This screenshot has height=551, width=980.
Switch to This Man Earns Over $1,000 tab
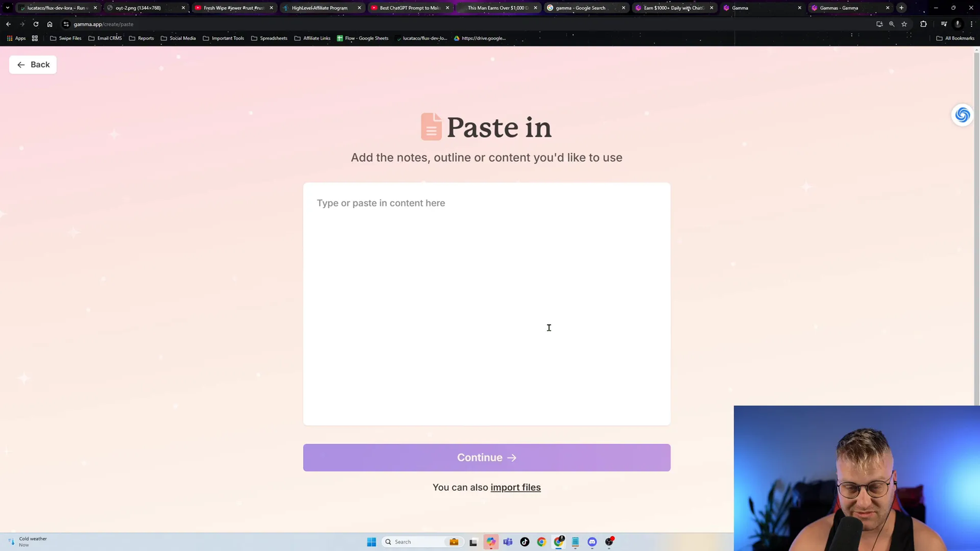(x=496, y=8)
